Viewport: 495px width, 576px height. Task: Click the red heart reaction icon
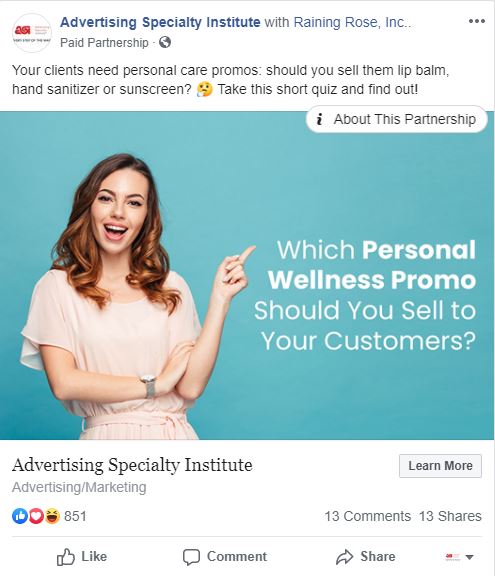pyautogui.click(x=36, y=516)
